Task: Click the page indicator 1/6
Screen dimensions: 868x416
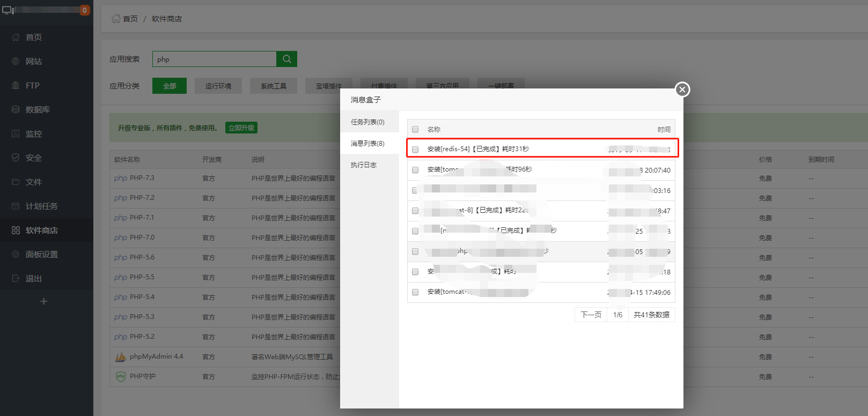Action: point(618,315)
